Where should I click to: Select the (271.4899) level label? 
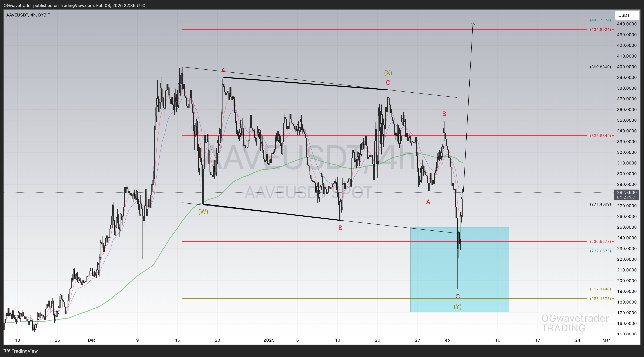click(600, 204)
